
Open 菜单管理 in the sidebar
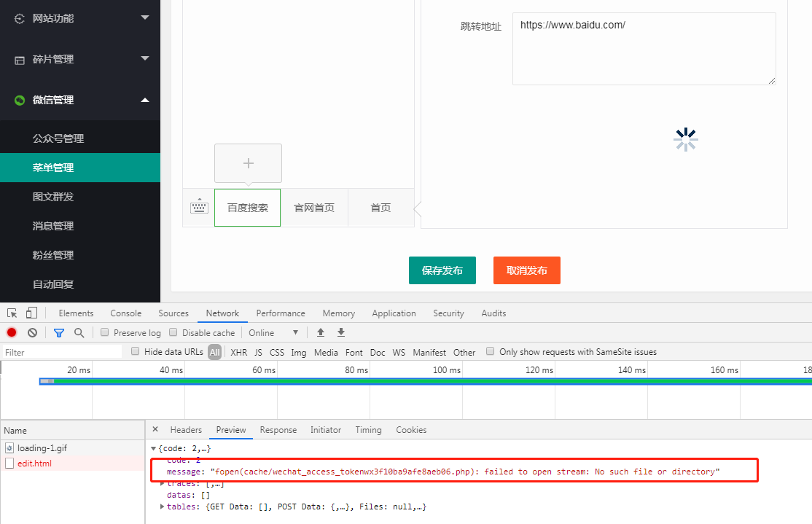click(x=80, y=168)
